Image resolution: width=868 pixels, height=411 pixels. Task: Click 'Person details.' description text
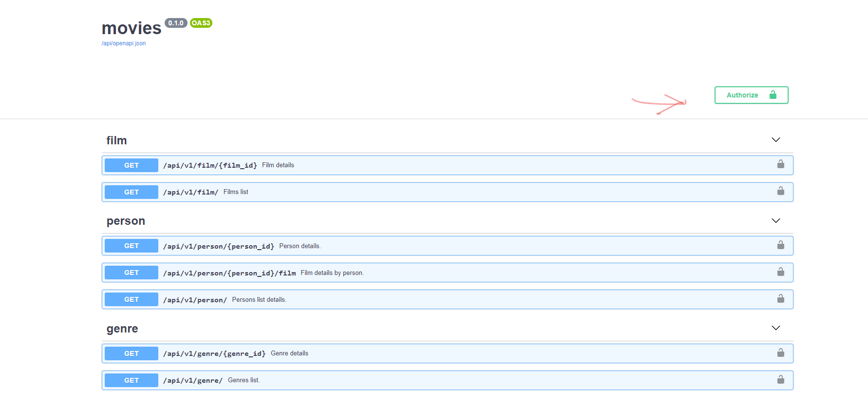pyautogui.click(x=300, y=246)
